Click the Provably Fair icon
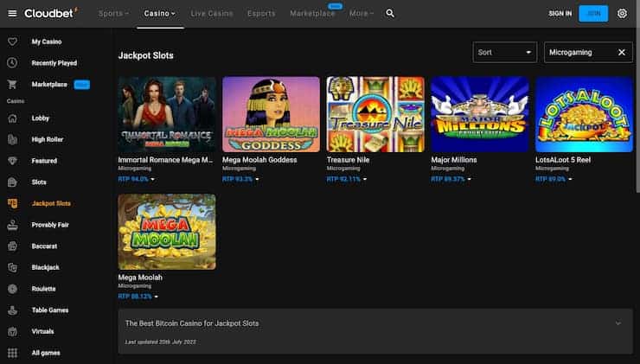The image size is (640, 364). [12, 225]
